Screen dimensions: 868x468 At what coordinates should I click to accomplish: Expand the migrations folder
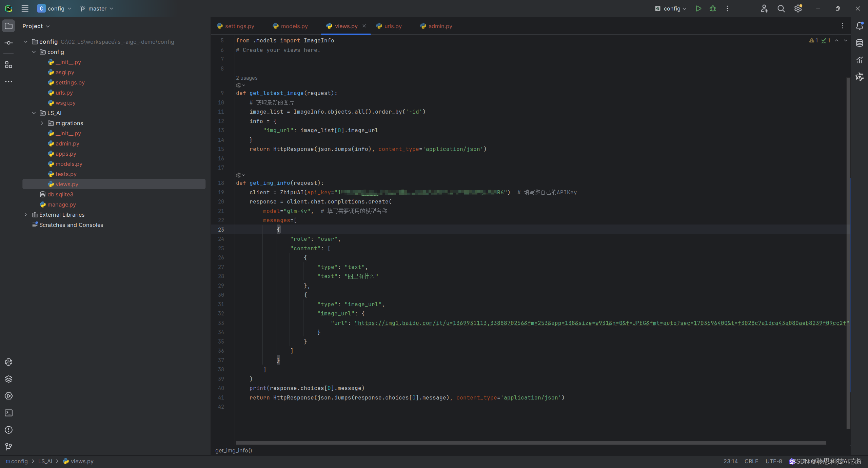pyautogui.click(x=42, y=123)
